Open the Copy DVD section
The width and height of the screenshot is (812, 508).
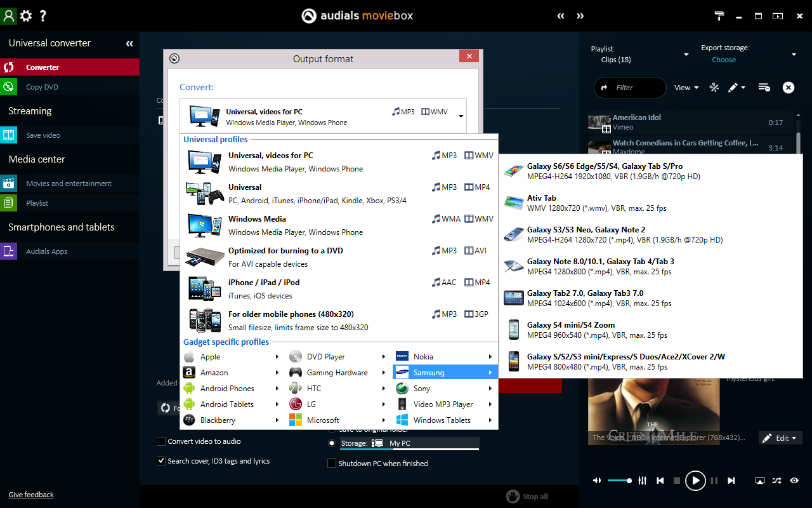[x=42, y=87]
